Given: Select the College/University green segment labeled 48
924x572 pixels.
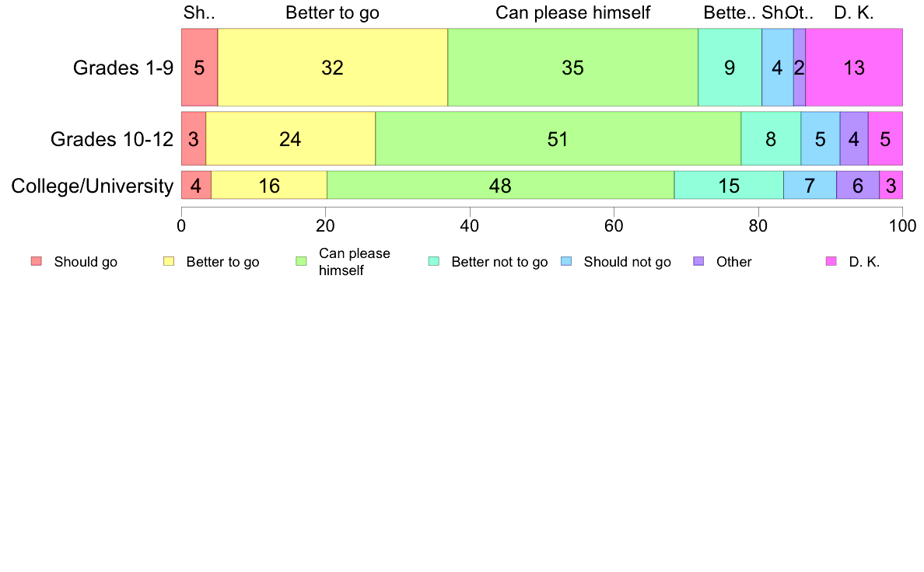Looking at the screenshot, I should (500, 186).
